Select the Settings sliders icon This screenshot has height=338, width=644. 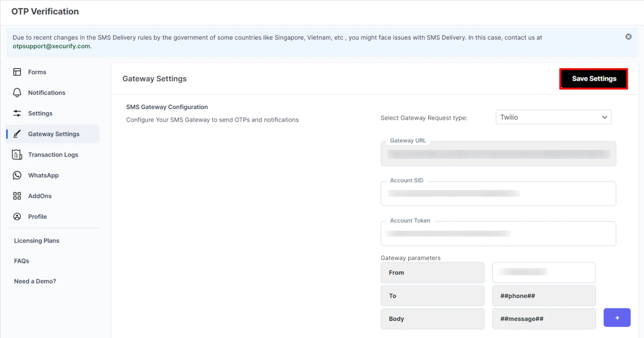coord(17,113)
